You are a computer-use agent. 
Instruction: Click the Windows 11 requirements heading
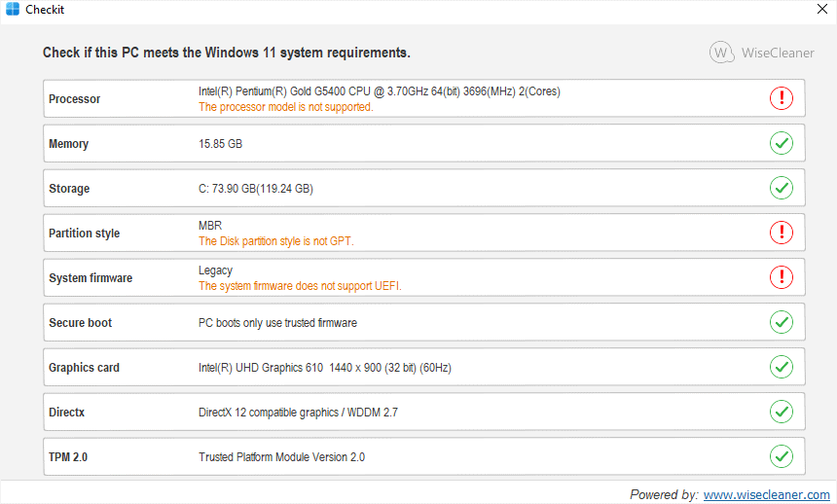tap(226, 53)
